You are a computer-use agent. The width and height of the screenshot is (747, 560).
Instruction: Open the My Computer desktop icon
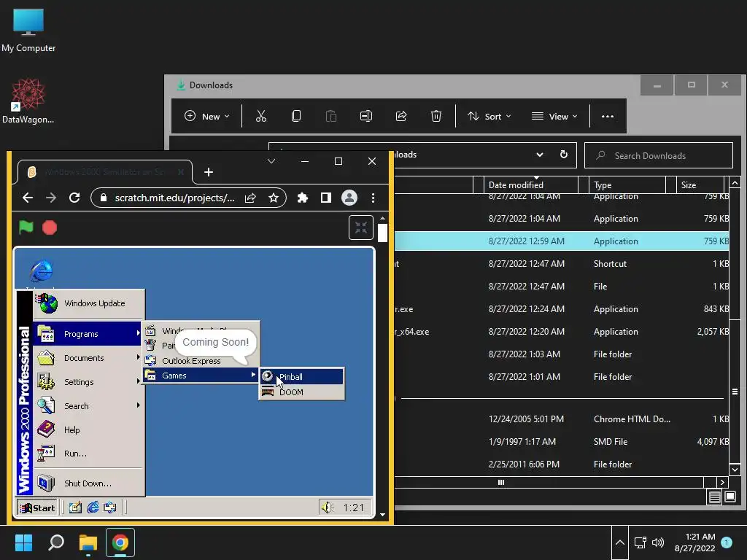[x=28, y=29]
